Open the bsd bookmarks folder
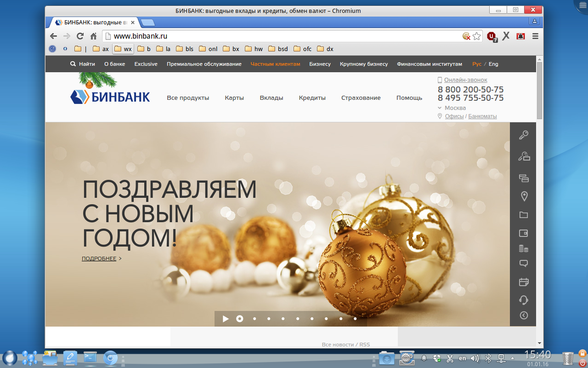588x368 pixels. click(x=278, y=49)
